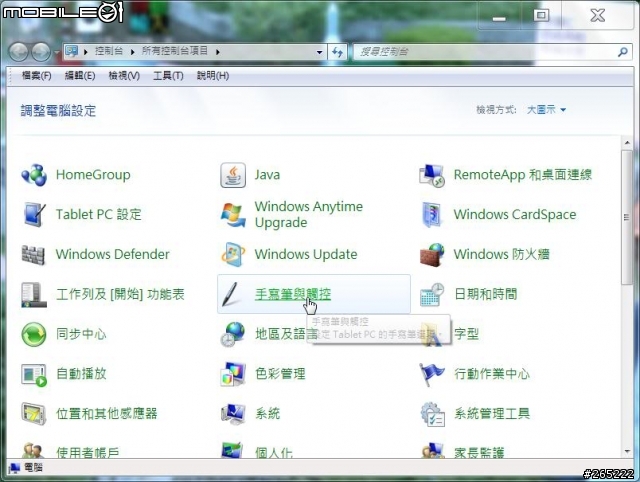
Task: Open the 自動播放 link
Action: pos(81,374)
